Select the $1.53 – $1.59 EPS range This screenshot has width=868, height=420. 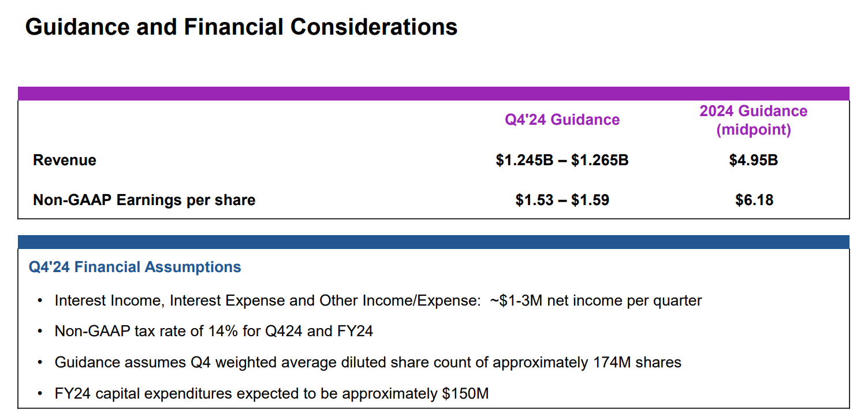pyautogui.click(x=562, y=200)
